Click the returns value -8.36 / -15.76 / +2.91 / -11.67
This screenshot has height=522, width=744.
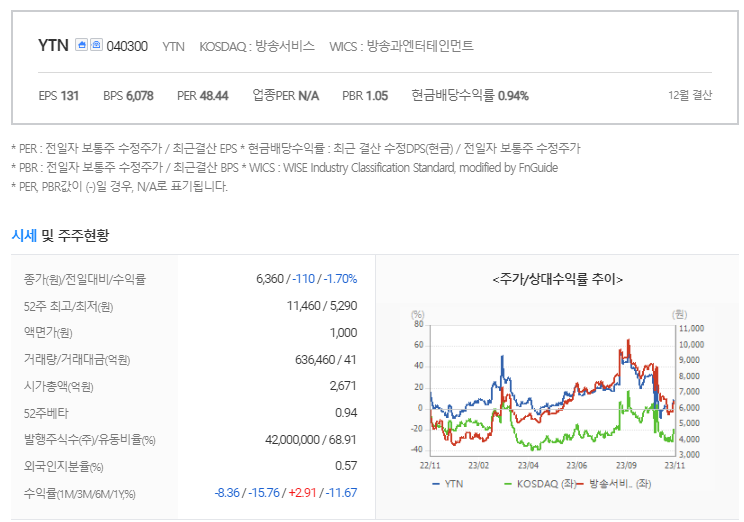click(x=286, y=493)
